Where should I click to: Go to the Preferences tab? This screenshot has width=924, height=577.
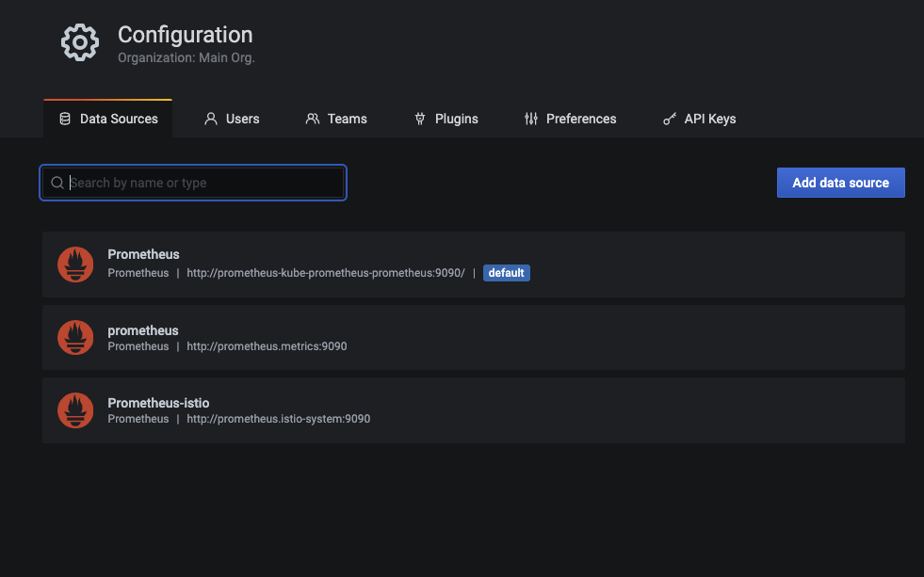pyautogui.click(x=571, y=119)
